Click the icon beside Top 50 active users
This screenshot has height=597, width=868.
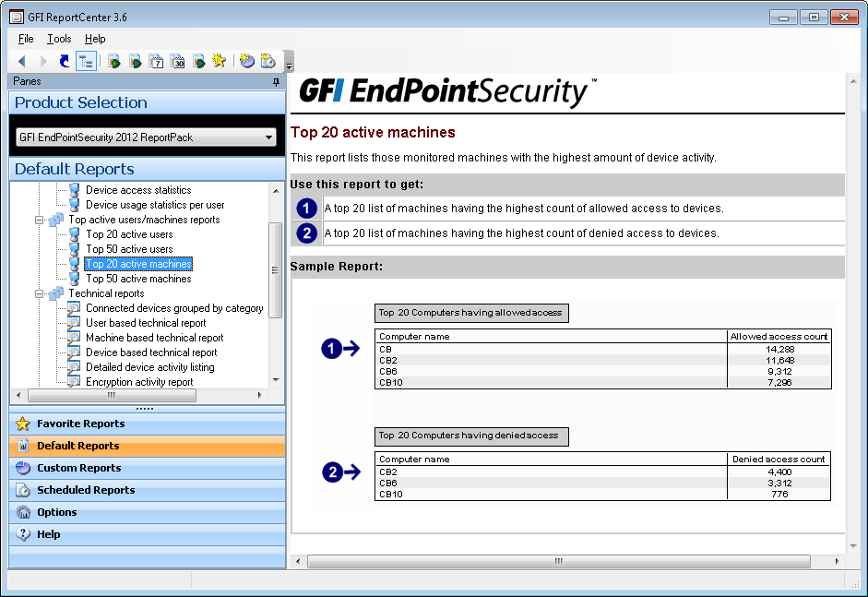pyautogui.click(x=75, y=249)
